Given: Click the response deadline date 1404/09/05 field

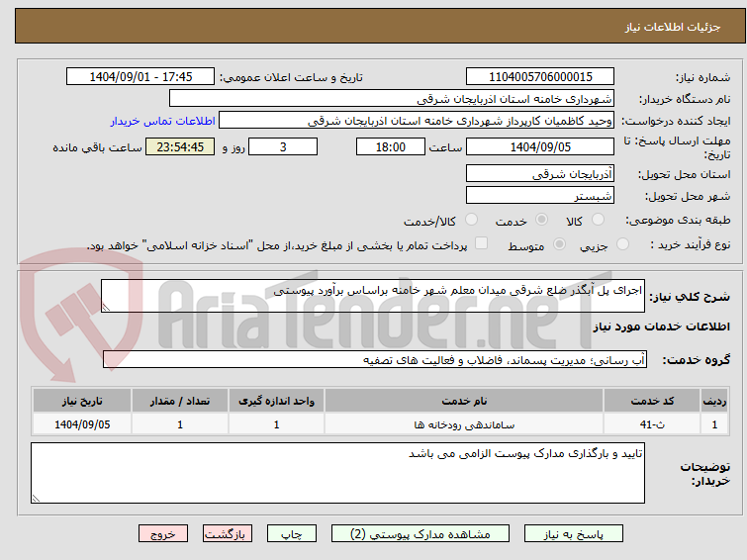Looking at the screenshot, I should click(540, 146).
